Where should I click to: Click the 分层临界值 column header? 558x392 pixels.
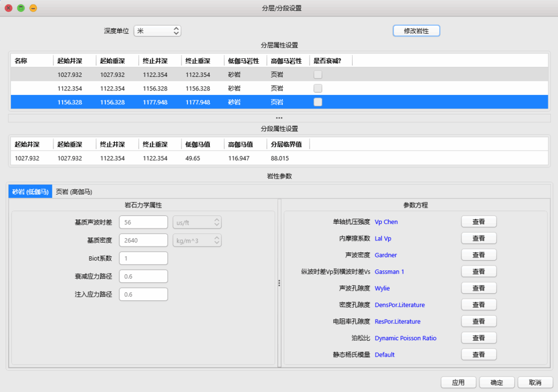tap(288, 144)
